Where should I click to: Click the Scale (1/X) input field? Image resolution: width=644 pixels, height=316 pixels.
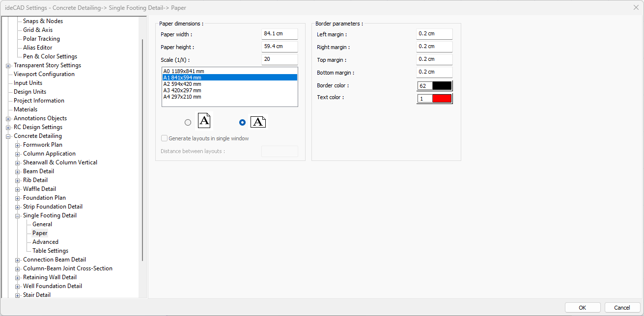pyautogui.click(x=280, y=59)
